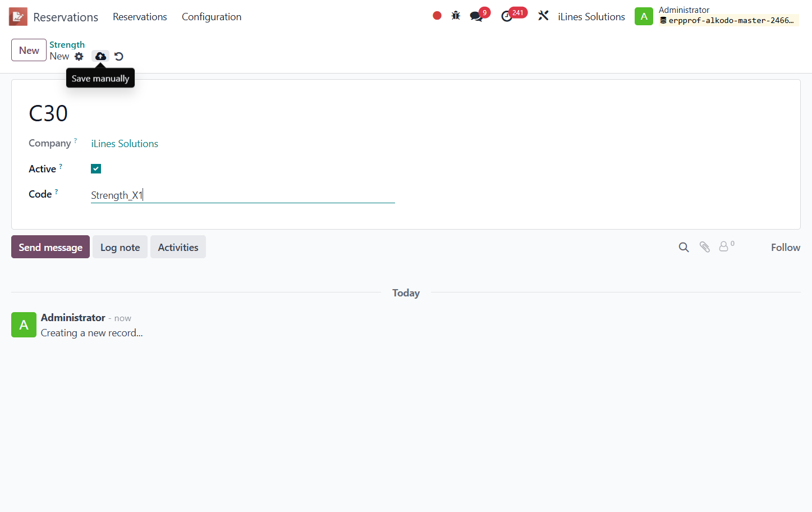Open attachments paperclip icon

[705, 247]
